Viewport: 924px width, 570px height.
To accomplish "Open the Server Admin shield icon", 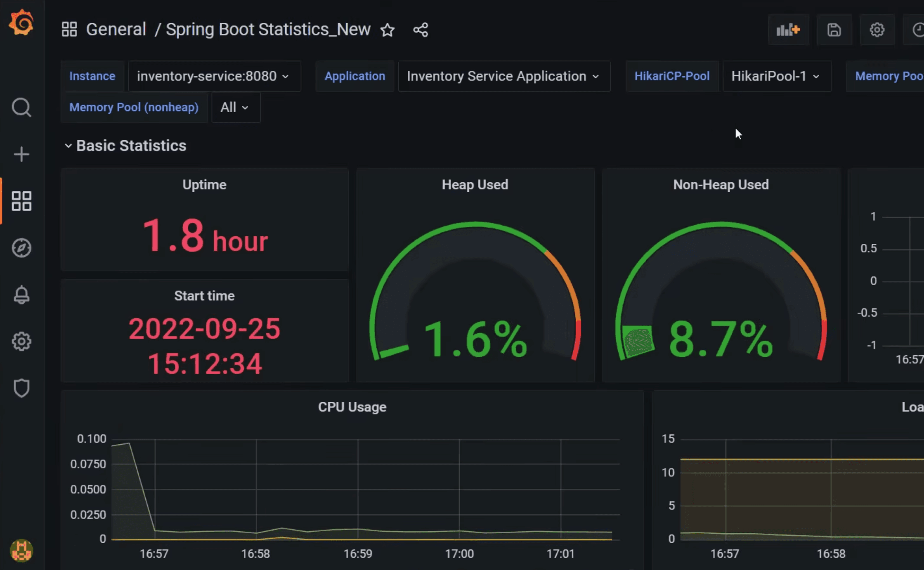I will click(x=21, y=388).
